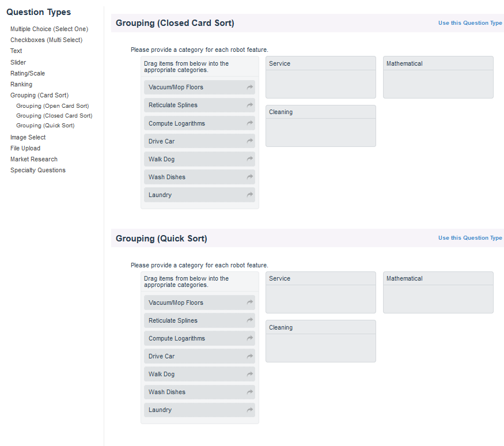Click arrow icon on Walk Dog in Quick Sort
The height and width of the screenshot is (446, 504).
(249, 374)
